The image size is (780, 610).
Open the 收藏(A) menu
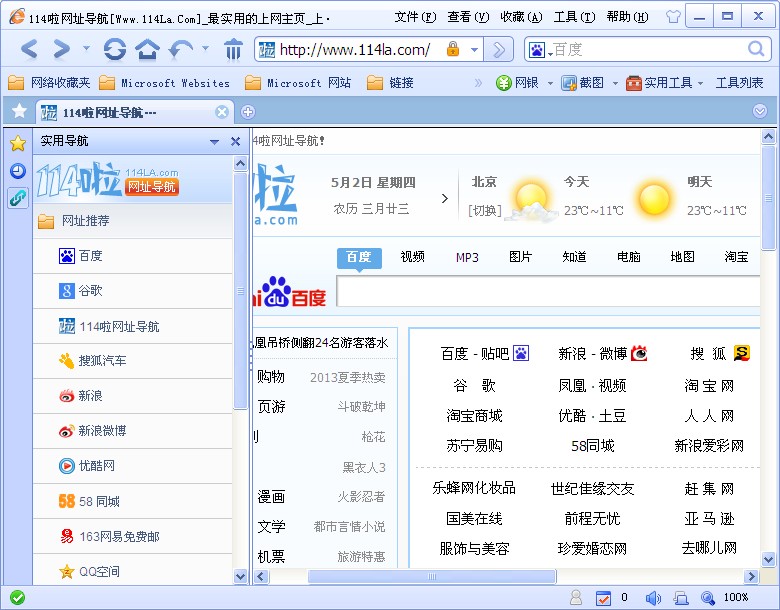[x=520, y=17]
